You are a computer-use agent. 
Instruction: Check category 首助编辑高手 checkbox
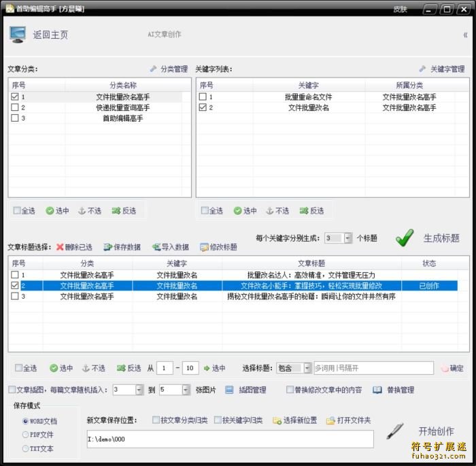[14, 118]
